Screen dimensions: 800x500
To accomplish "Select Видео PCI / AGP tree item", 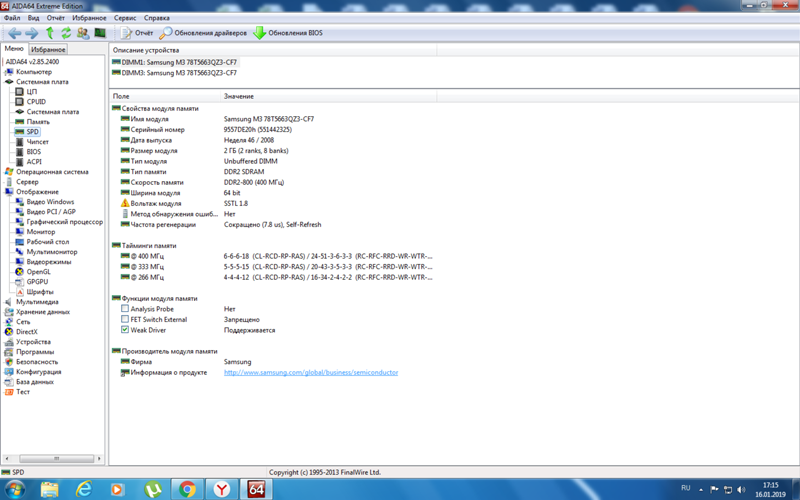I will point(51,212).
